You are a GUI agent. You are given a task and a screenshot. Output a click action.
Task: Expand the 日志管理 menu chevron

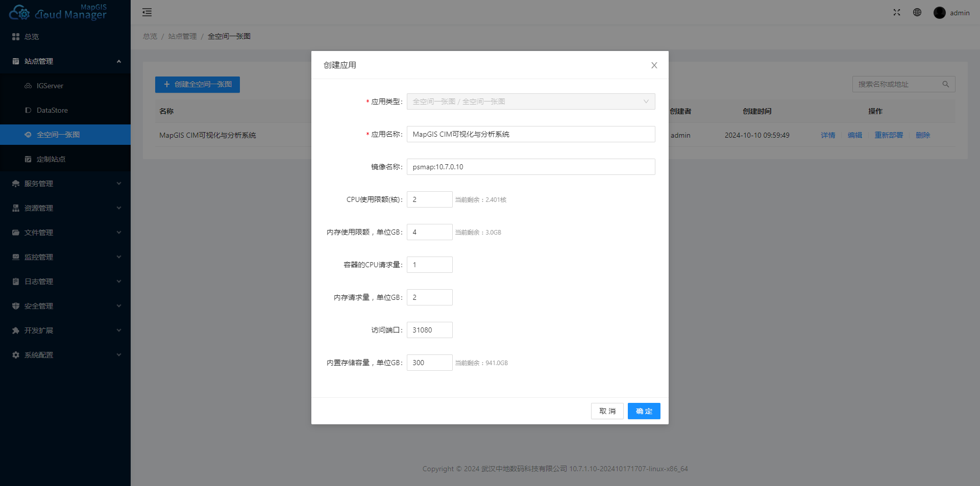pos(119,282)
